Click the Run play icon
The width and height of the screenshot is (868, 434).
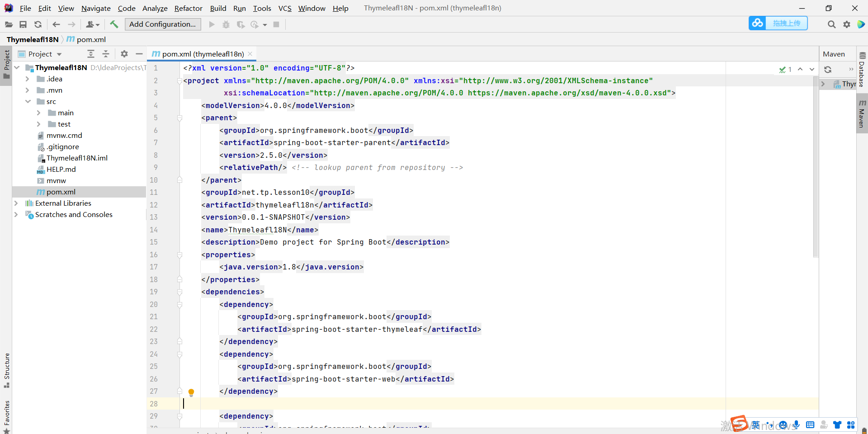212,24
